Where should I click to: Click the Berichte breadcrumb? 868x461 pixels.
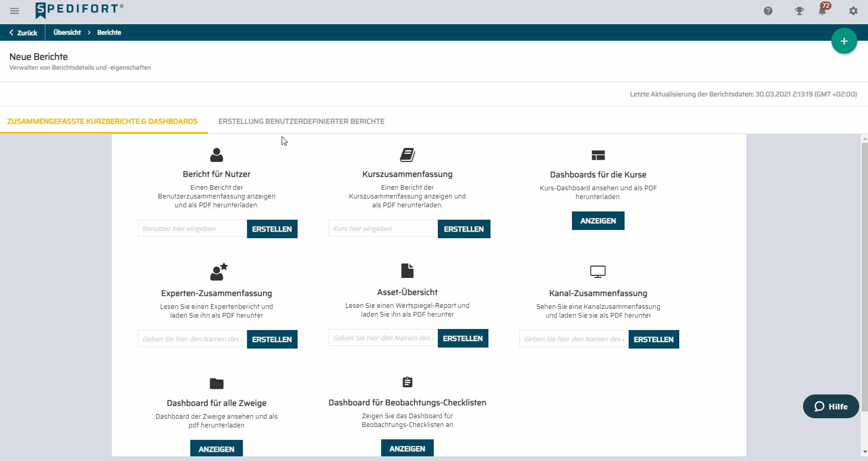[x=109, y=32]
